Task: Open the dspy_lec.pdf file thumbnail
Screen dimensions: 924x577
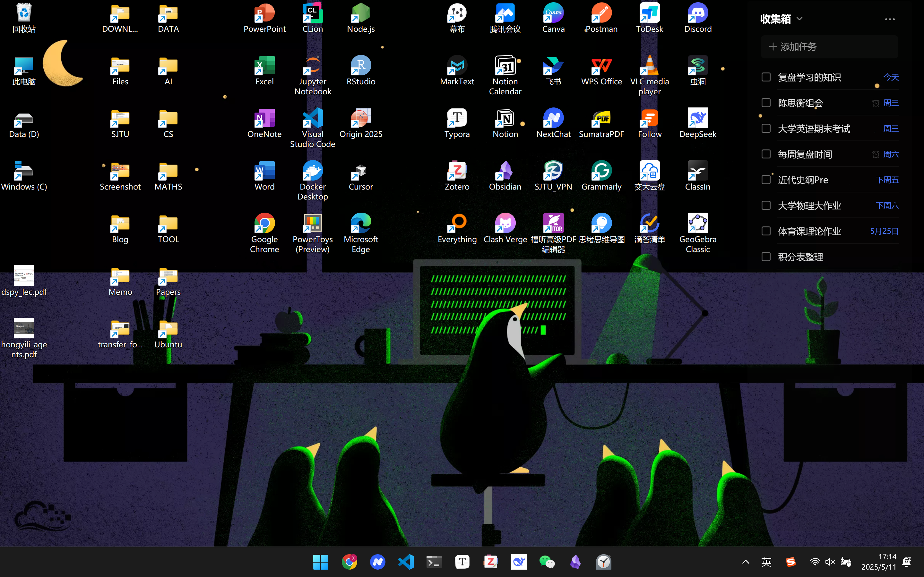Action: pos(24,276)
